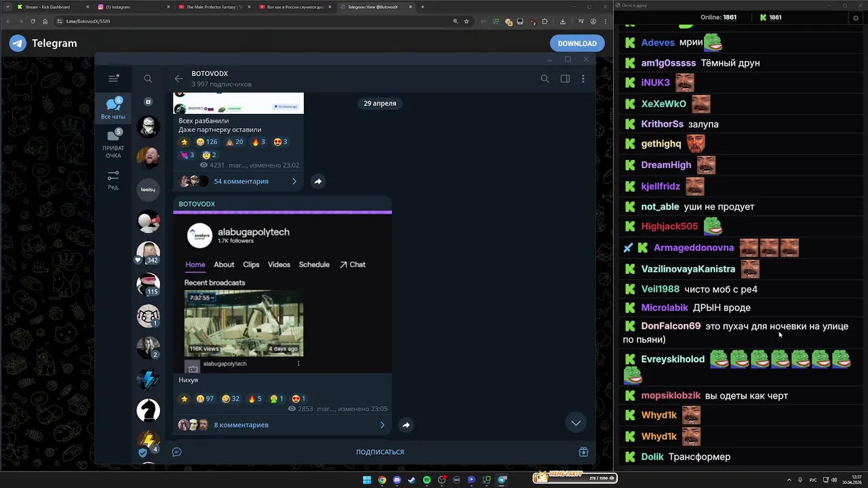Open the chat with 342 unread badge
868x488 pixels.
coord(148,253)
